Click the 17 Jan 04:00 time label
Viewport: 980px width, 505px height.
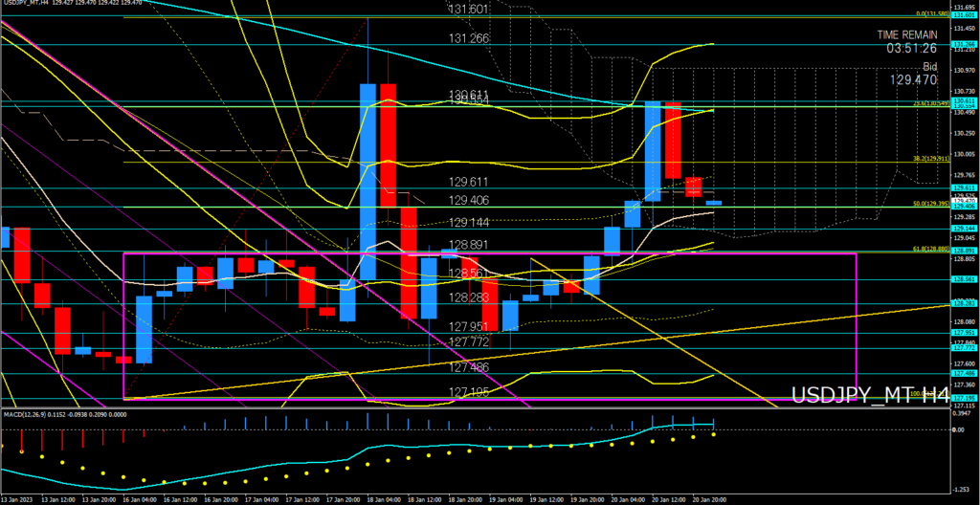tap(262, 500)
